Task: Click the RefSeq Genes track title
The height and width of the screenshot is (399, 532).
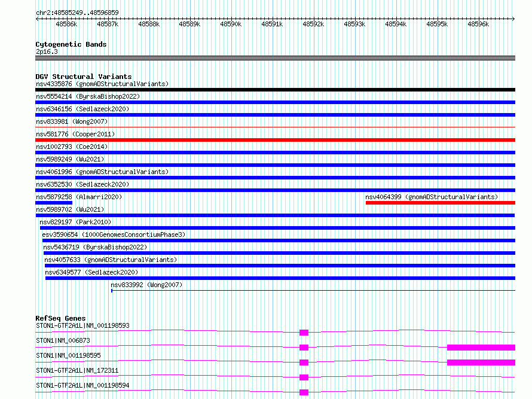Action: coord(60,318)
